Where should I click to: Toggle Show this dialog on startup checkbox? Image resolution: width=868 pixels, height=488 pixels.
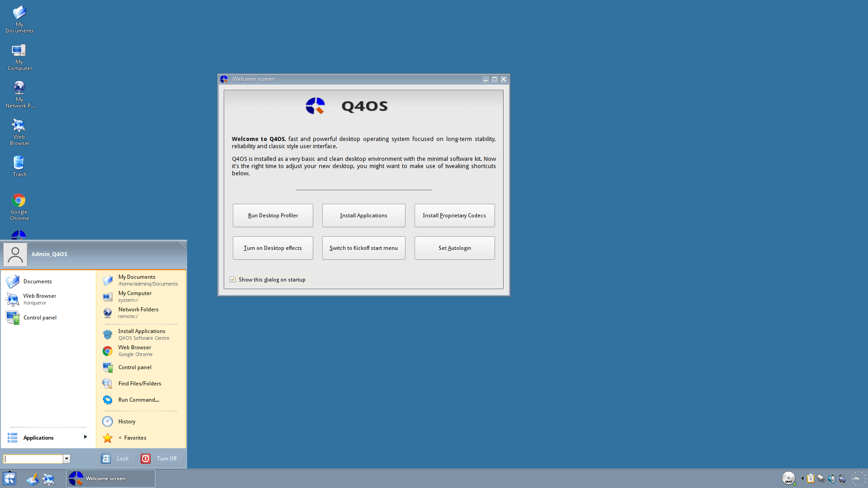232,279
